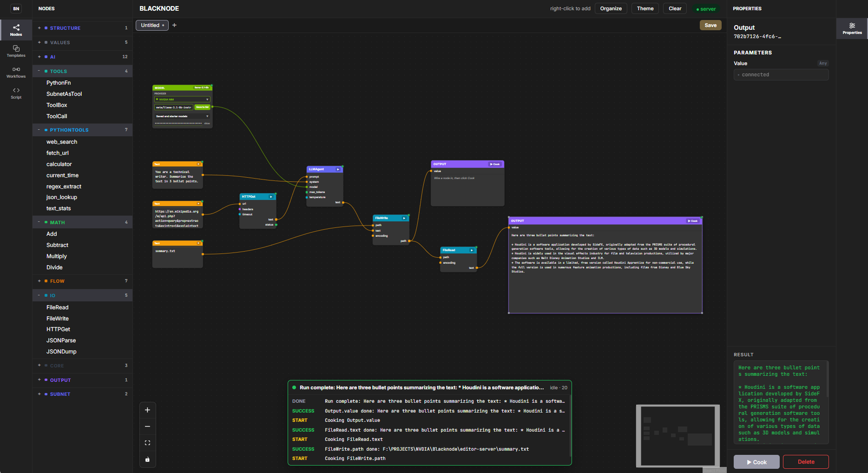
Task: Expand the FLOW category
Action: pos(82,281)
